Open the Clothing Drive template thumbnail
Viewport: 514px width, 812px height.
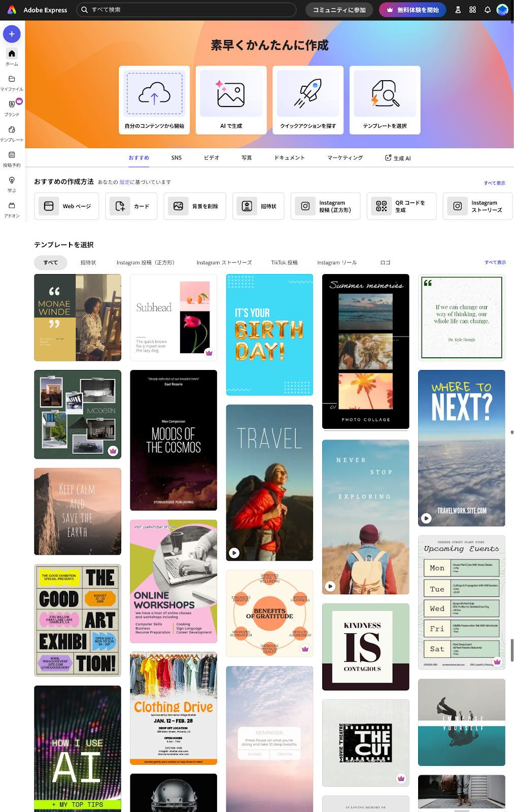174,708
